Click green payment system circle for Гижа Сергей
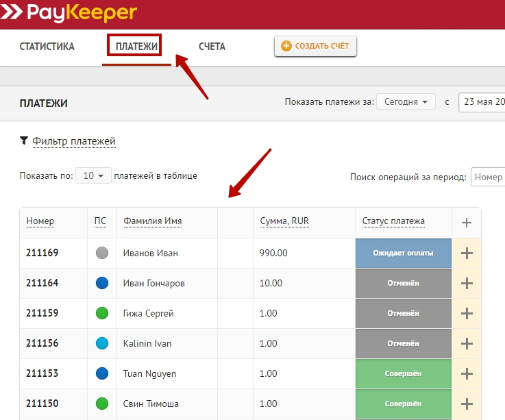This screenshot has height=420, width=505. pyautogui.click(x=102, y=313)
